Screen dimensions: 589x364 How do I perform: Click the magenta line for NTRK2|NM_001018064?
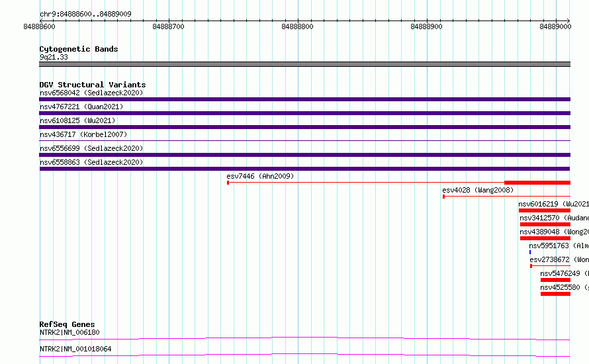pos(304,355)
